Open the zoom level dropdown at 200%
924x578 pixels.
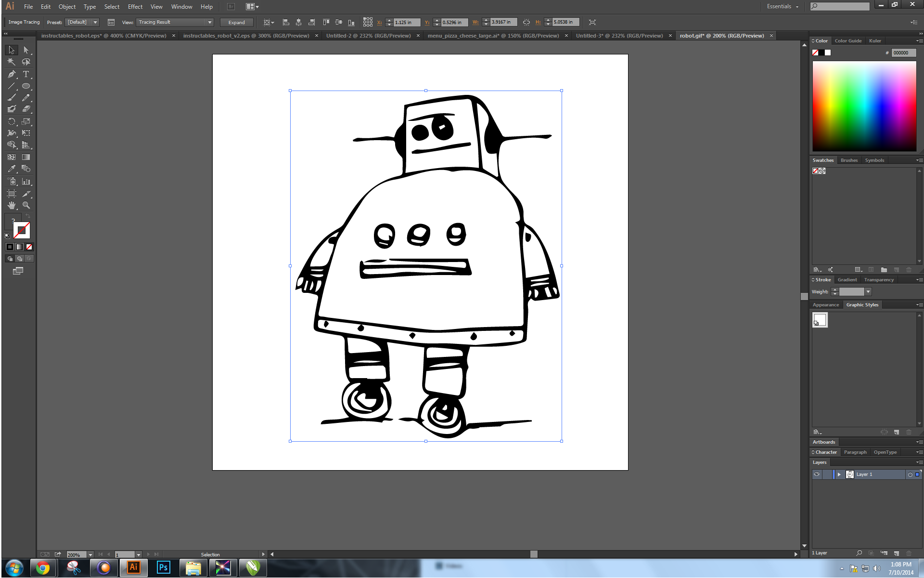tap(90, 555)
